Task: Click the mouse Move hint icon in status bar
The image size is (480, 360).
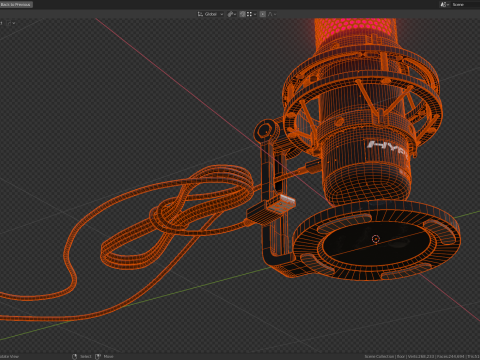Action: [x=98, y=356]
